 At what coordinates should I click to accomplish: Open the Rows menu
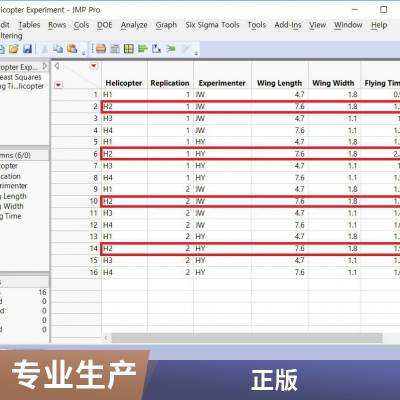tap(57, 25)
